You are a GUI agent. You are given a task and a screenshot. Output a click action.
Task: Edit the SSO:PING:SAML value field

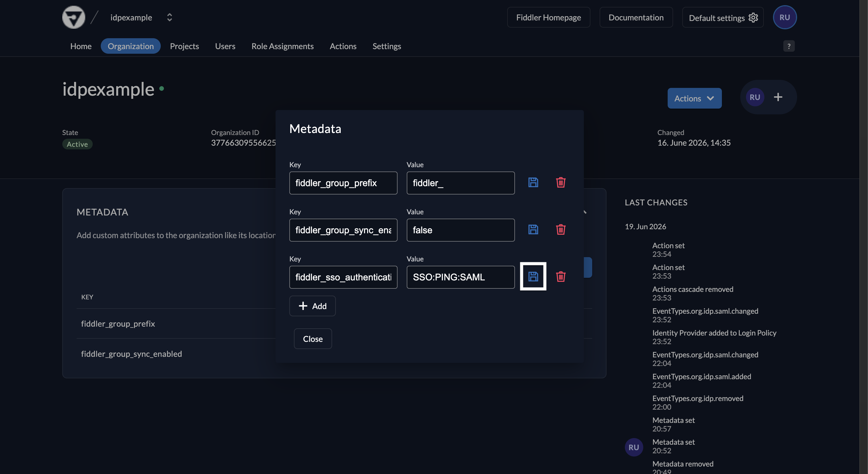click(460, 277)
